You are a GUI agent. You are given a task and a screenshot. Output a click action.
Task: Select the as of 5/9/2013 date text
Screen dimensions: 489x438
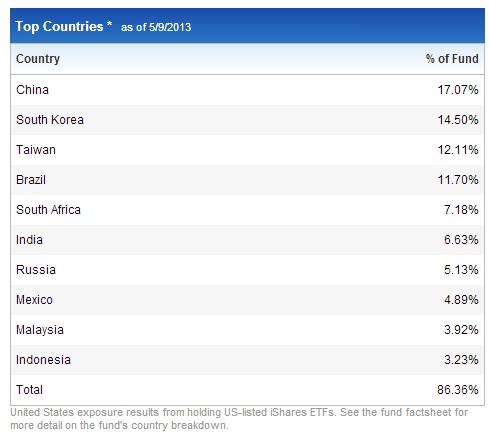(x=156, y=27)
